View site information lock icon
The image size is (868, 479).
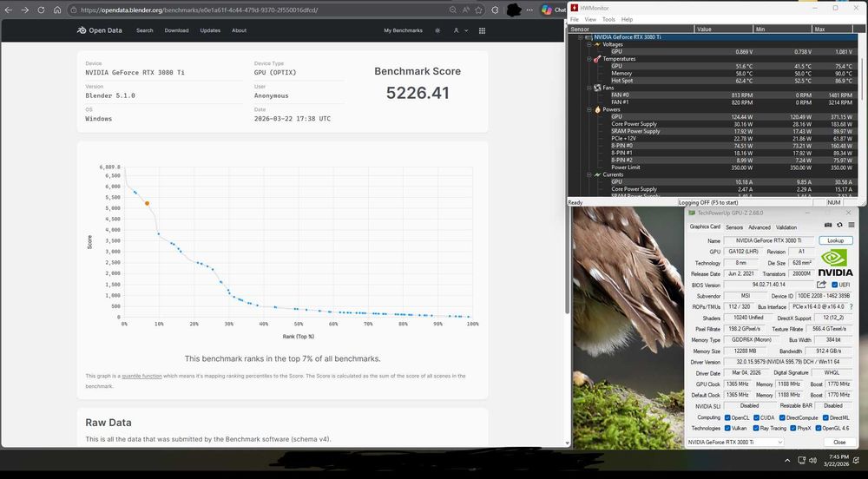tap(74, 10)
